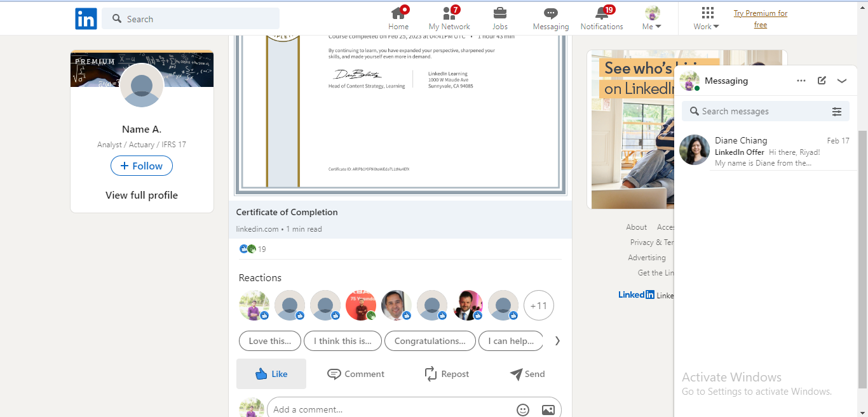
Task: Click the first reactor's avatar in Reactions
Action: tap(254, 305)
